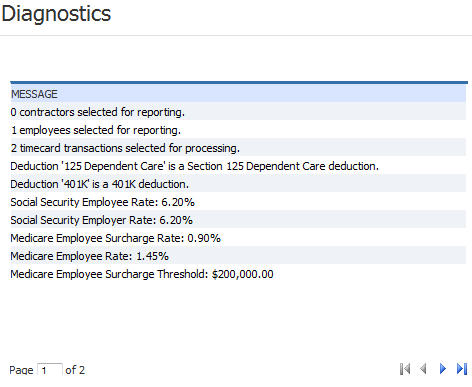The image size is (472, 387).
Task: Click the 'Page' label beside the input
Action: [21, 370]
